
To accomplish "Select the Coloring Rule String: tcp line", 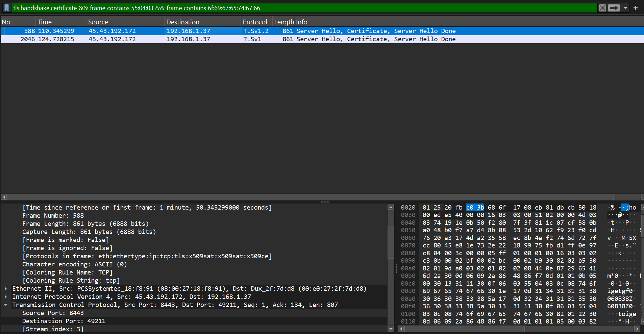I will coord(71,281).
